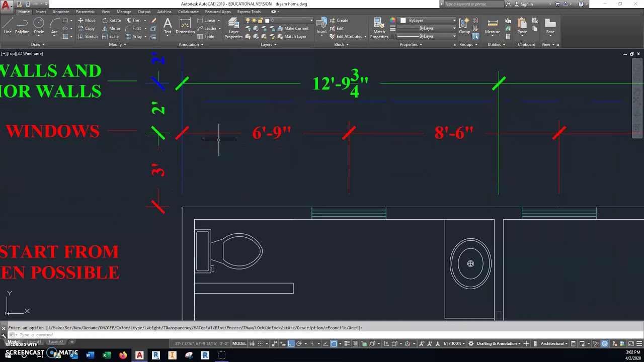Click the search keyword field
Viewport: 644px width, 362px height.
pos(472,4)
